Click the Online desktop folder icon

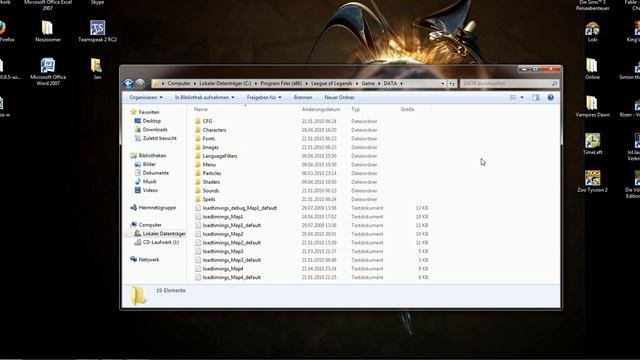pyautogui.click(x=592, y=65)
